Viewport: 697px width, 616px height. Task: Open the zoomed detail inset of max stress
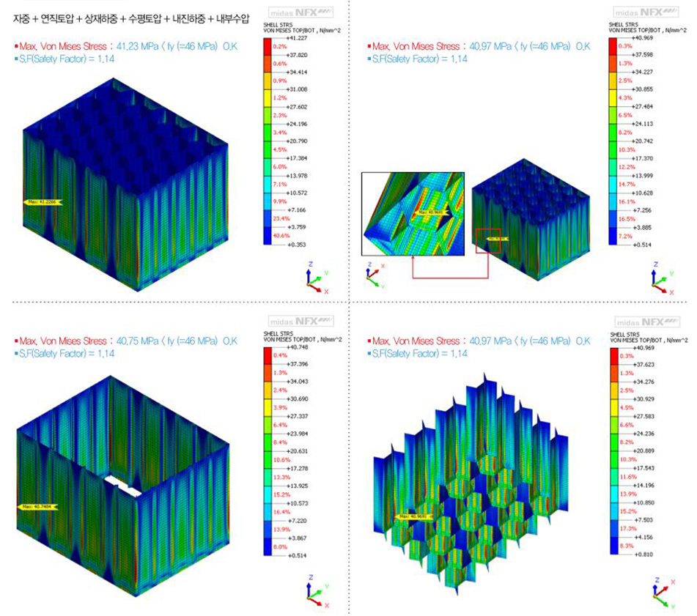pos(413,213)
